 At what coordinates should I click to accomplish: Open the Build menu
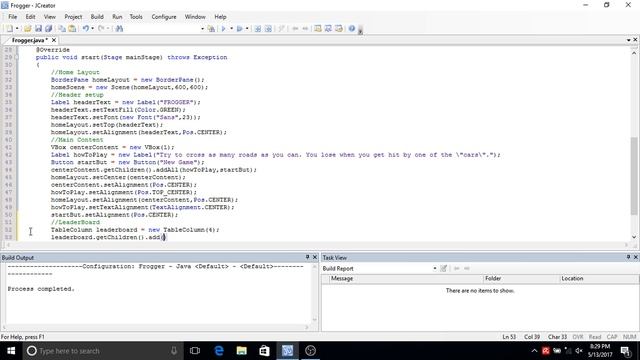[97, 17]
